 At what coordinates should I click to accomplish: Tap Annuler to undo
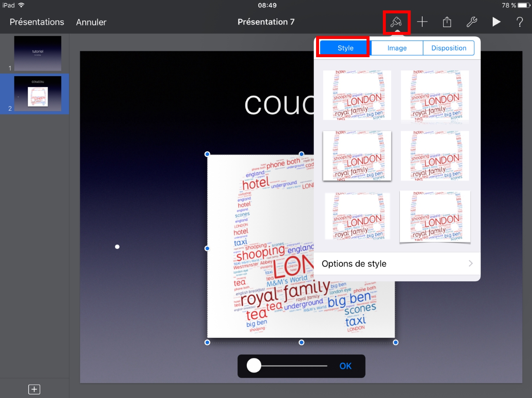91,22
